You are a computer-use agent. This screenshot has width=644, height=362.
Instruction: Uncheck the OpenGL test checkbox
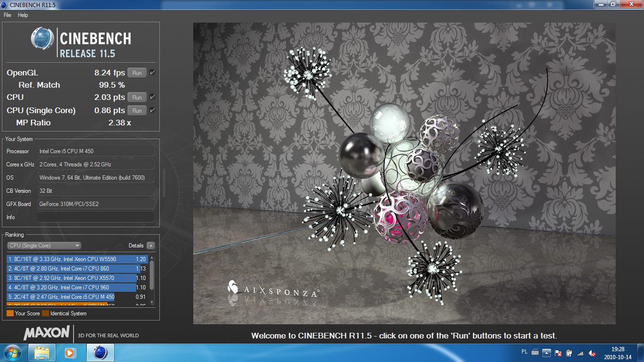152,73
